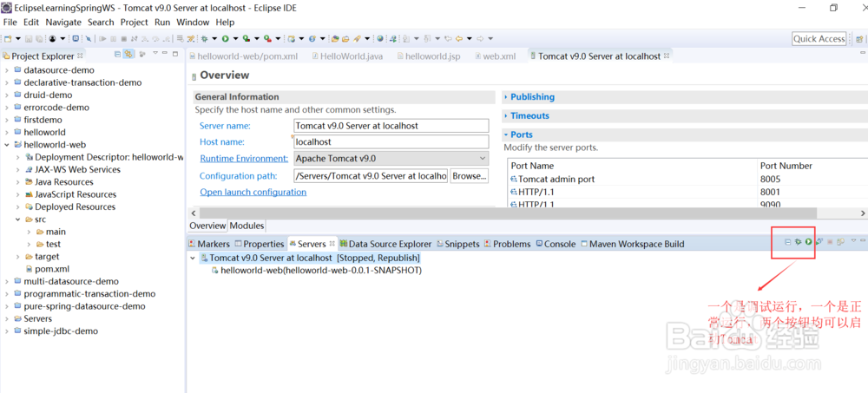The image size is (868, 393).
Task: Click the Server name text field
Action: tap(391, 126)
